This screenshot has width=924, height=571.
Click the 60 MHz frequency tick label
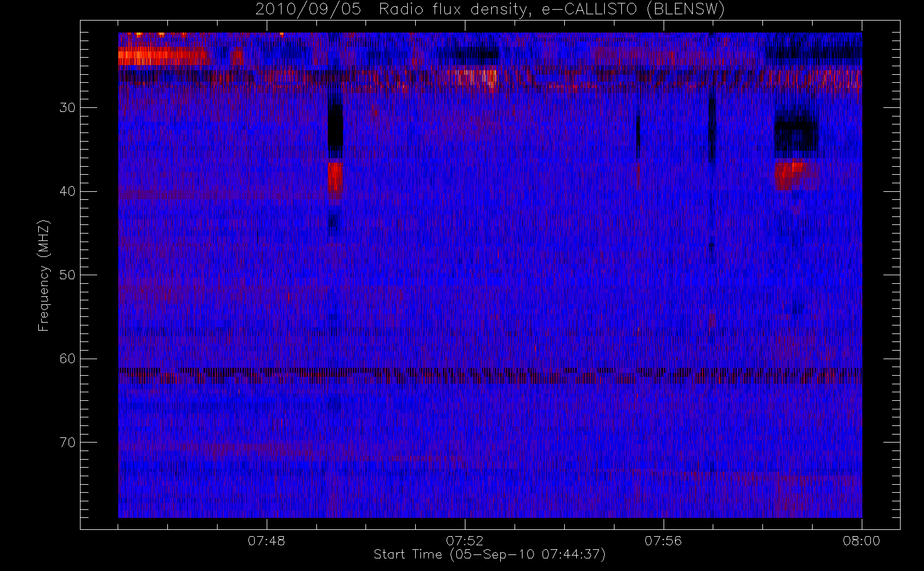67,359
